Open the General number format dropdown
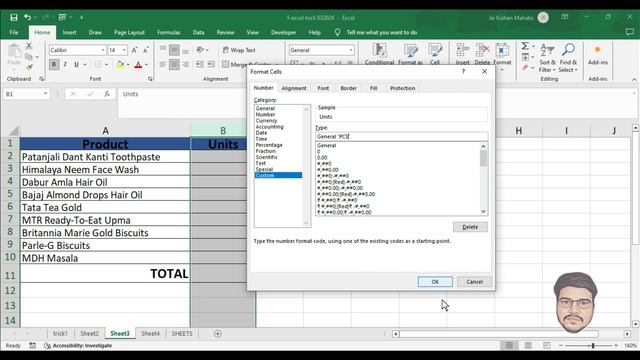640x360 pixels. 351,50
